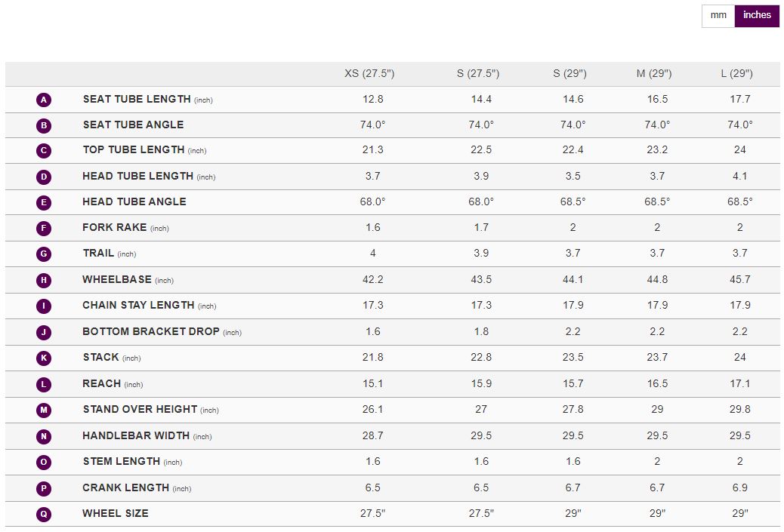Click the STEM LENGTH row label
Viewport: 784px width, 532px height.
click(122, 462)
